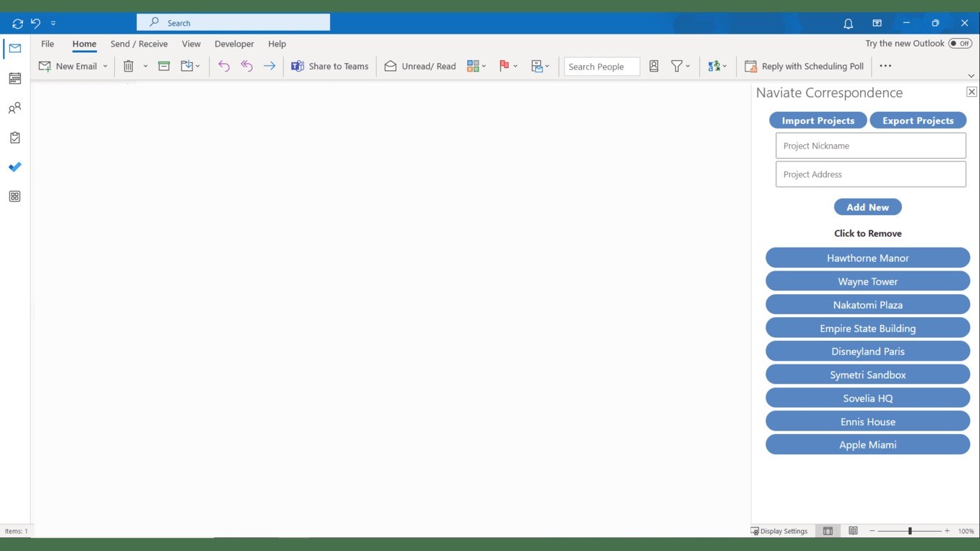Viewport: 980px width, 551px height.
Task: Archive the message using the Archive icon
Action: (164, 66)
